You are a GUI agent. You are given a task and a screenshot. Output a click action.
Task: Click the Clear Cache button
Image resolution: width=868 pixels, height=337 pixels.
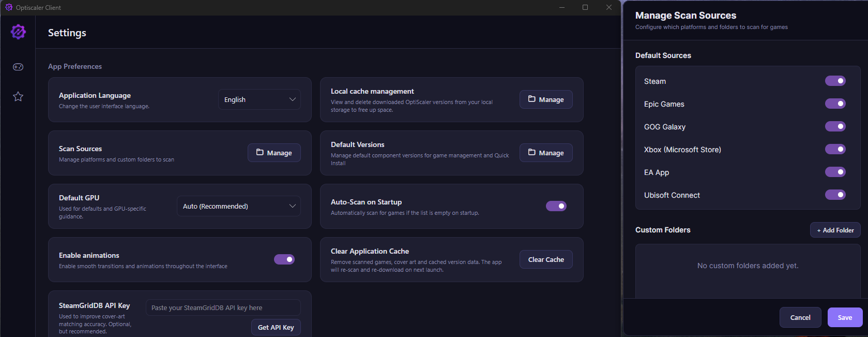click(x=546, y=259)
